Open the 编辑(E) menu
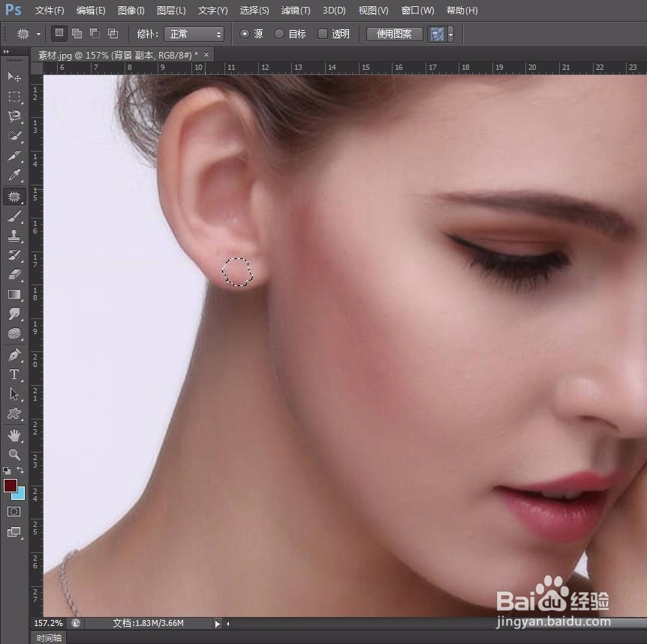Screen dimensions: 647x644 click(x=91, y=11)
